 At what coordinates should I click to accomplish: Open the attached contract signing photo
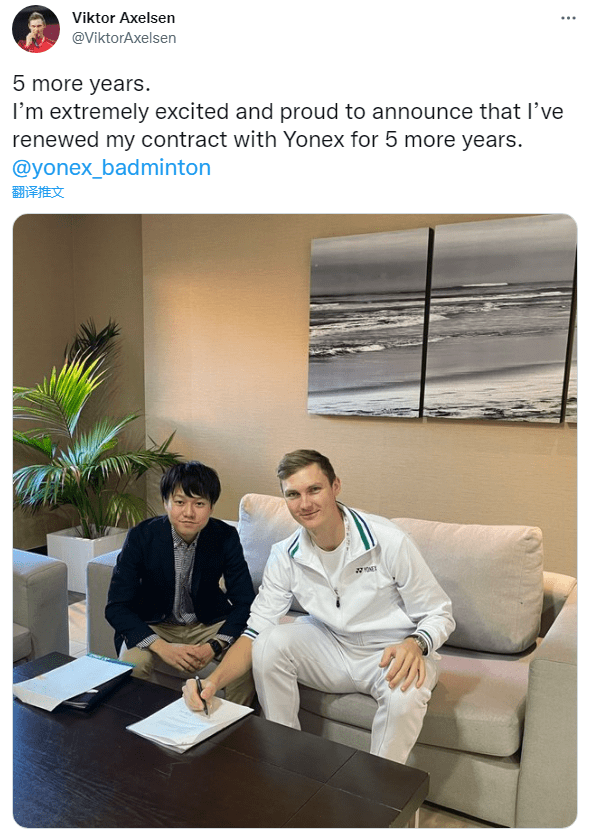coord(295,520)
